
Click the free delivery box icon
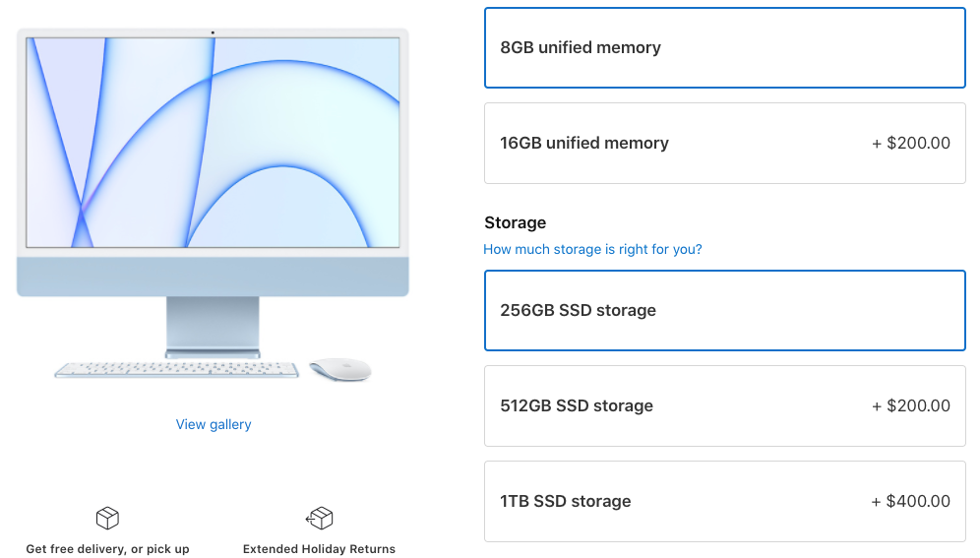click(107, 518)
